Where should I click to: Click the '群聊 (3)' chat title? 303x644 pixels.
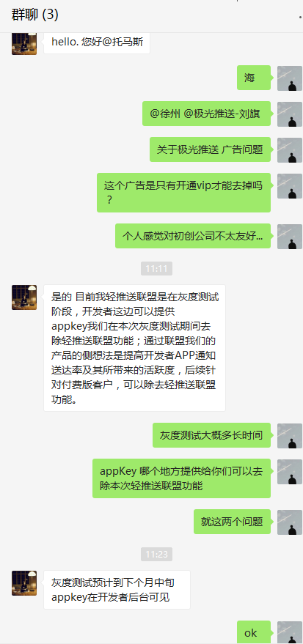35,15
